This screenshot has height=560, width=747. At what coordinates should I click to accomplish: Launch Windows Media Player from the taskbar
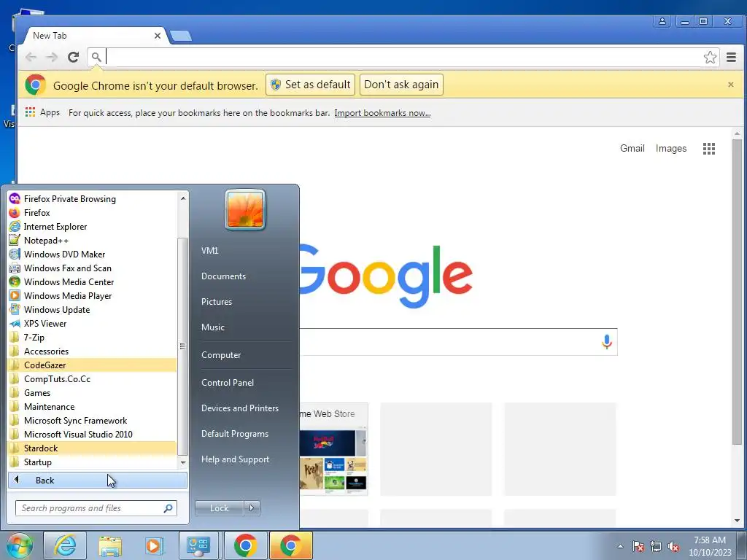(x=155, y=545)
